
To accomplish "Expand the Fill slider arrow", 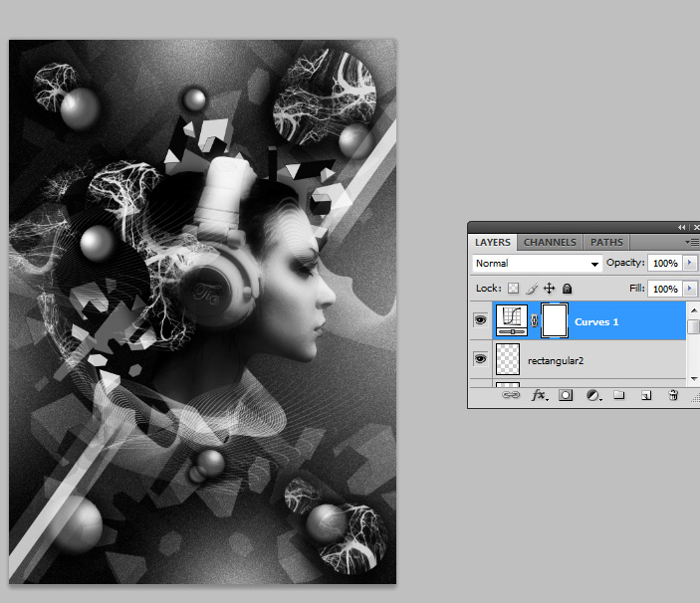I will (x=689, y=289).
